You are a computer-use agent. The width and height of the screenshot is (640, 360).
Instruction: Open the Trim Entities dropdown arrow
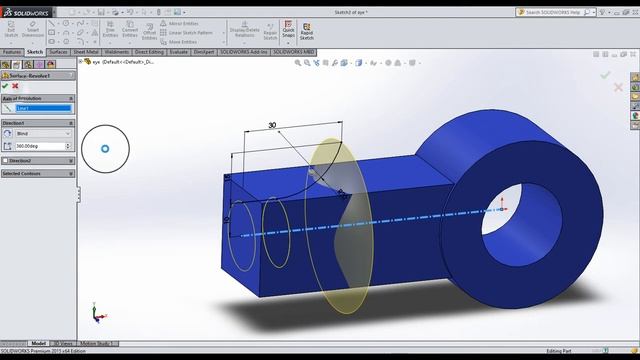(x=110, y=42)
